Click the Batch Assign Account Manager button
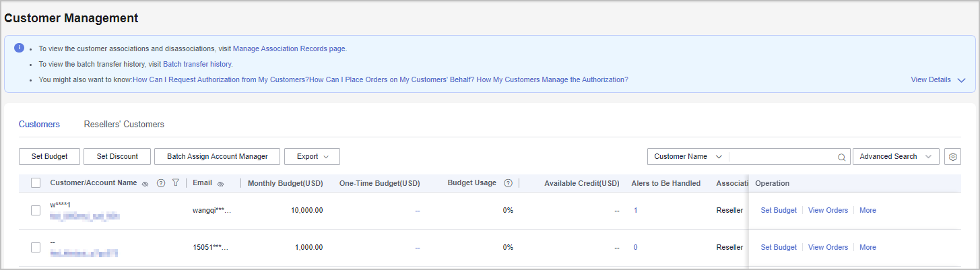Screen dimensions: 980x270 coord(217,157)
